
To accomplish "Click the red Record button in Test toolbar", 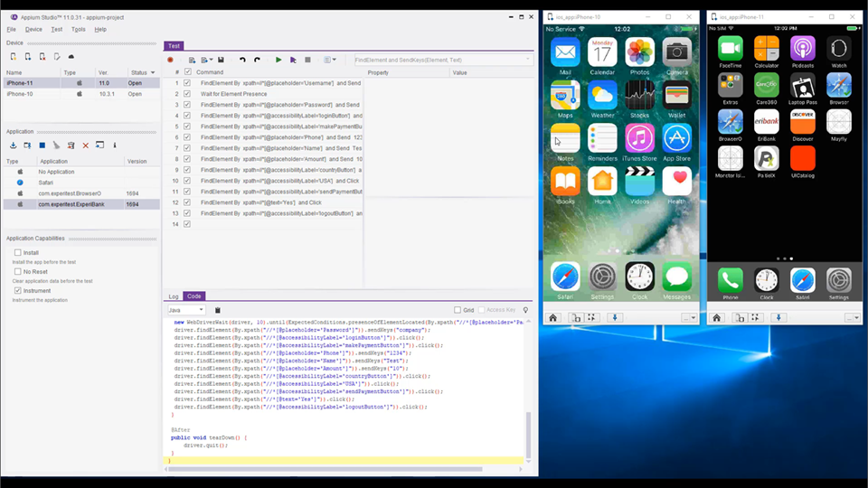I will coord(171,60).
